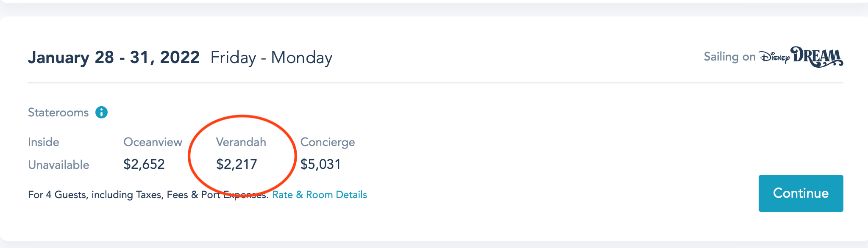Select the Verandah stateroom label
Screen dimensions: 868x248
241,142
